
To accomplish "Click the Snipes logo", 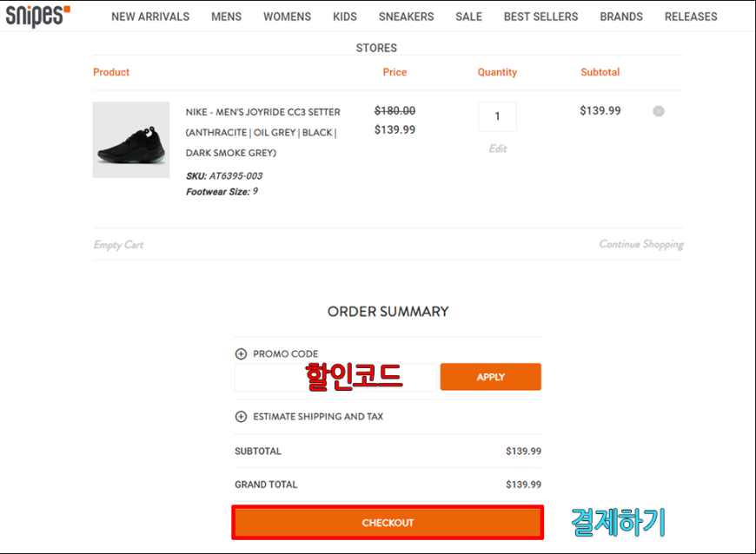I will (x=37, y=16).
